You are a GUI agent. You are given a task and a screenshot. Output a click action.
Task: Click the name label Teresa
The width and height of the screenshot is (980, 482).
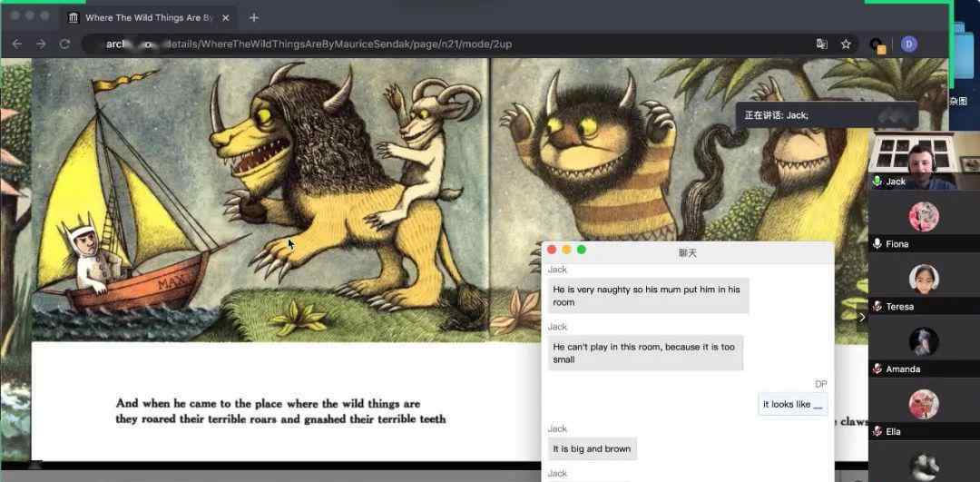point(899,306)
